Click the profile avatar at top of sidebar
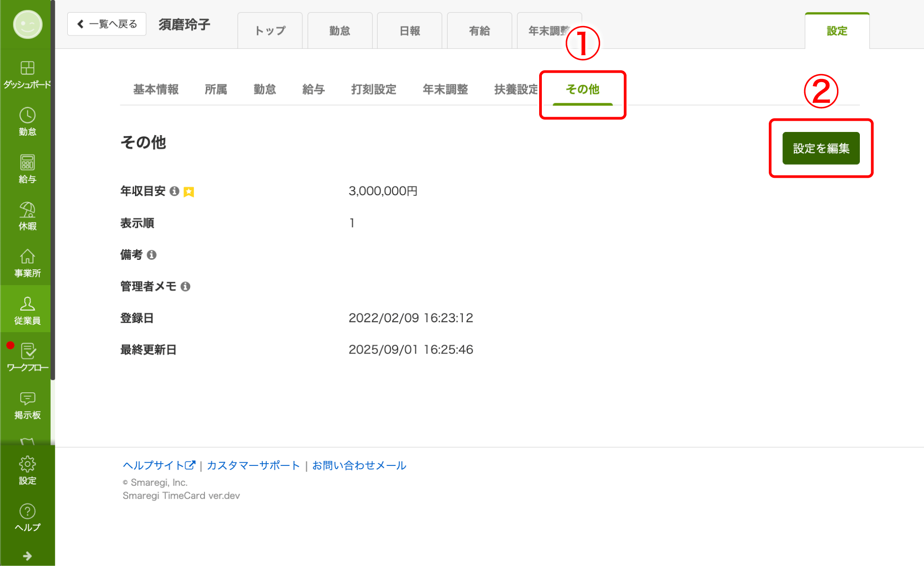 [28, 25]
